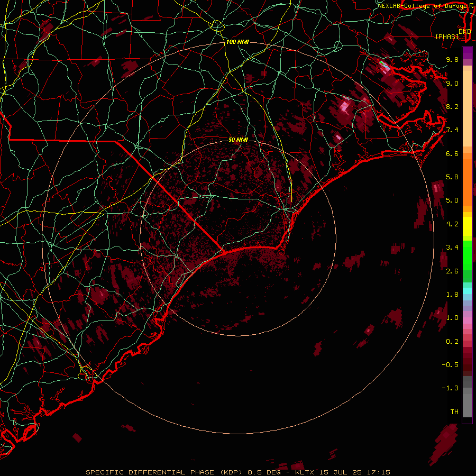Pick the cyan band of the color scale
The width and height of the screenshot is (476, 476).
point(467,291)
